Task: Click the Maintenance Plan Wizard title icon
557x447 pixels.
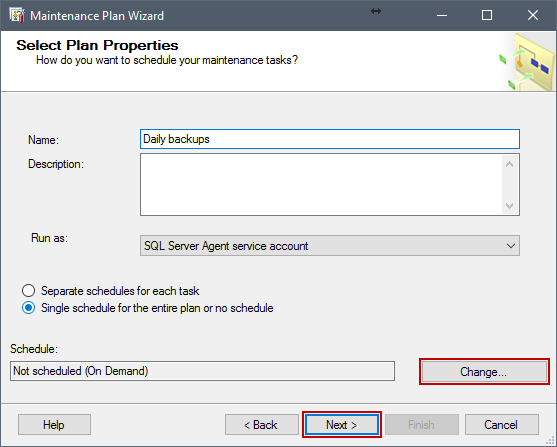Action: point(17,15)
